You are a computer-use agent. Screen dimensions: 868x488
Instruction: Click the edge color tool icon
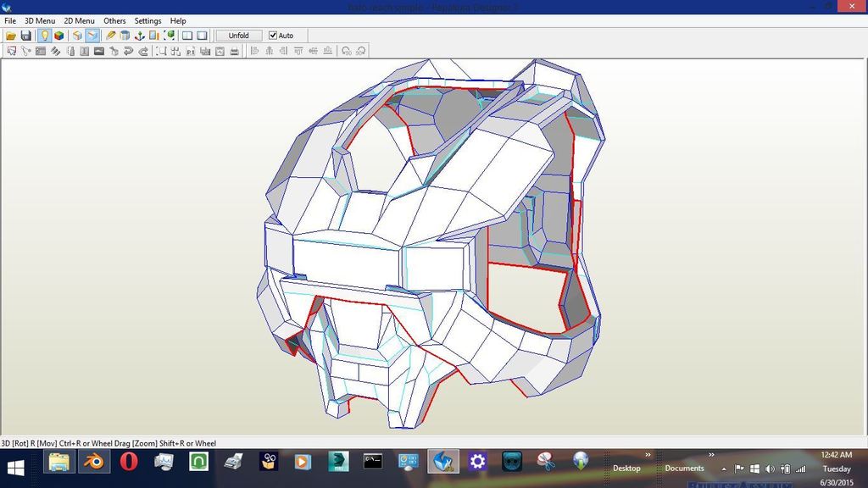[70, 51]
